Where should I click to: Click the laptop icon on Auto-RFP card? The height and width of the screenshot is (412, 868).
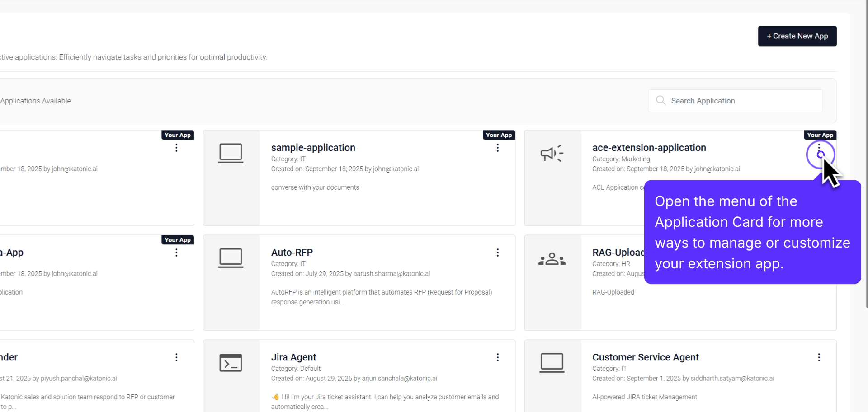[x=231, y=257]
